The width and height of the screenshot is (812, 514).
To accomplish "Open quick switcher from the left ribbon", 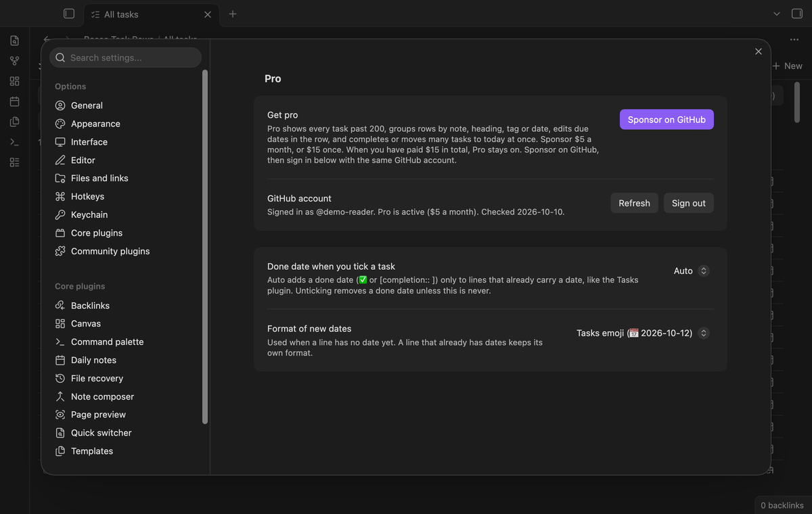I will coord(14,41).
